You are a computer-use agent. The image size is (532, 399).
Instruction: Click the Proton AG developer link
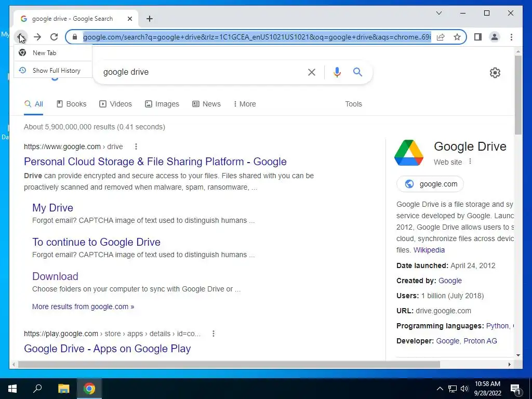click(480, 341)
